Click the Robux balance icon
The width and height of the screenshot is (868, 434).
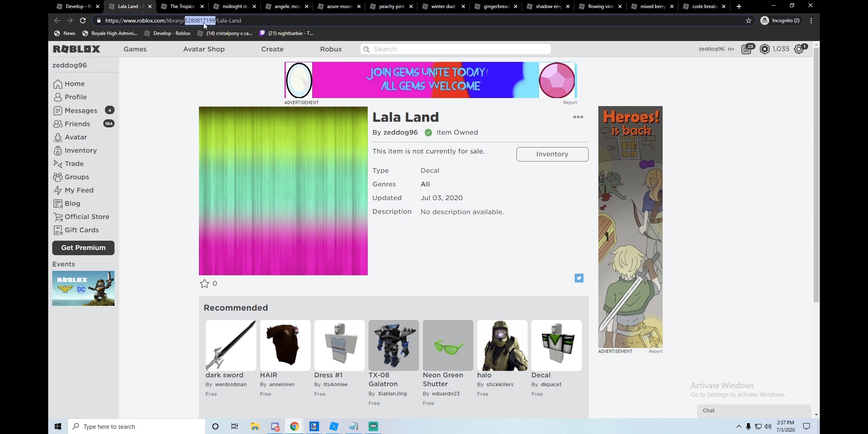(764, 49)
